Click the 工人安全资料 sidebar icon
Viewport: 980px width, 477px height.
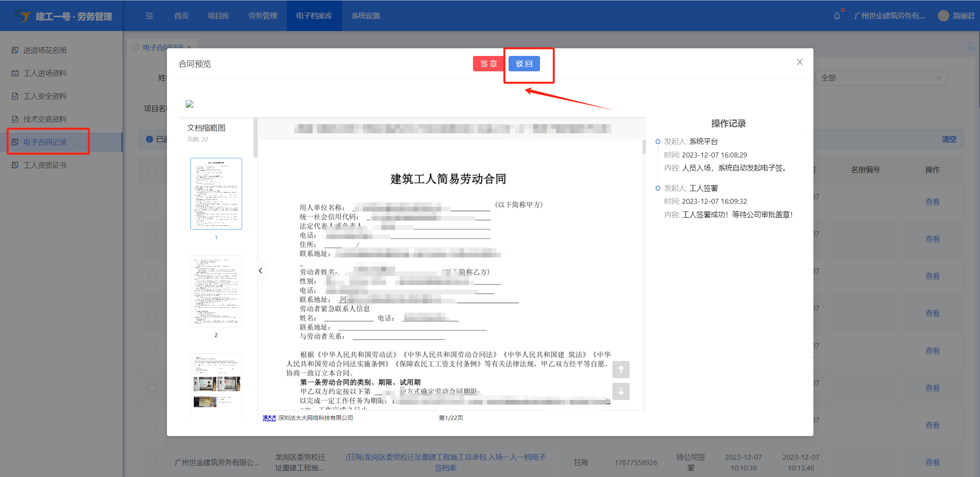15,96
